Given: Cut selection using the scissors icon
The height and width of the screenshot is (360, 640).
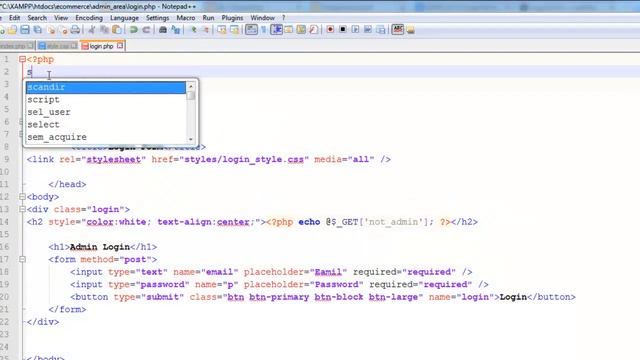Looking at the screenshot, I should (92, 29).
